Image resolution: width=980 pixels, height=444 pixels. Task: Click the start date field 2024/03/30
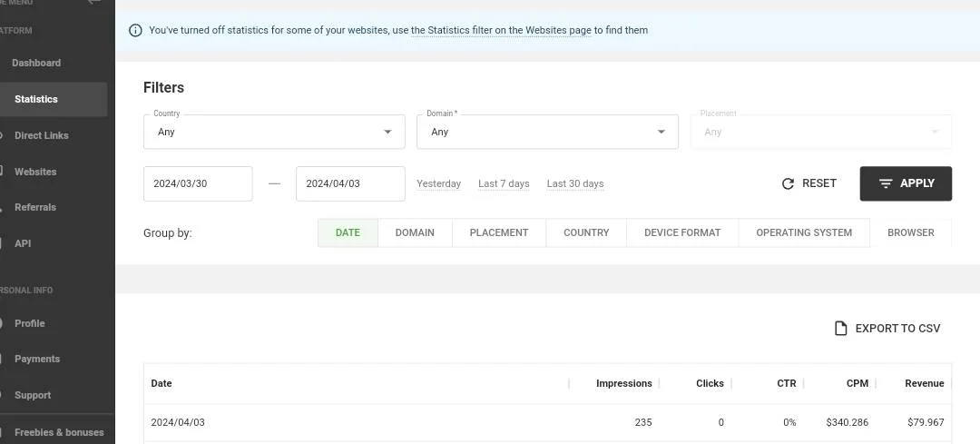198,183
